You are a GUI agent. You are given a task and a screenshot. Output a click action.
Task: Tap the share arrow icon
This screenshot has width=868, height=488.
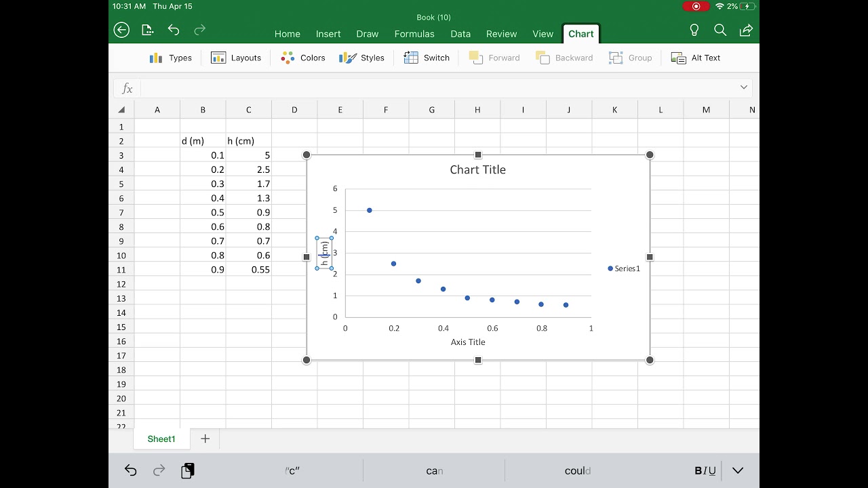746,30
